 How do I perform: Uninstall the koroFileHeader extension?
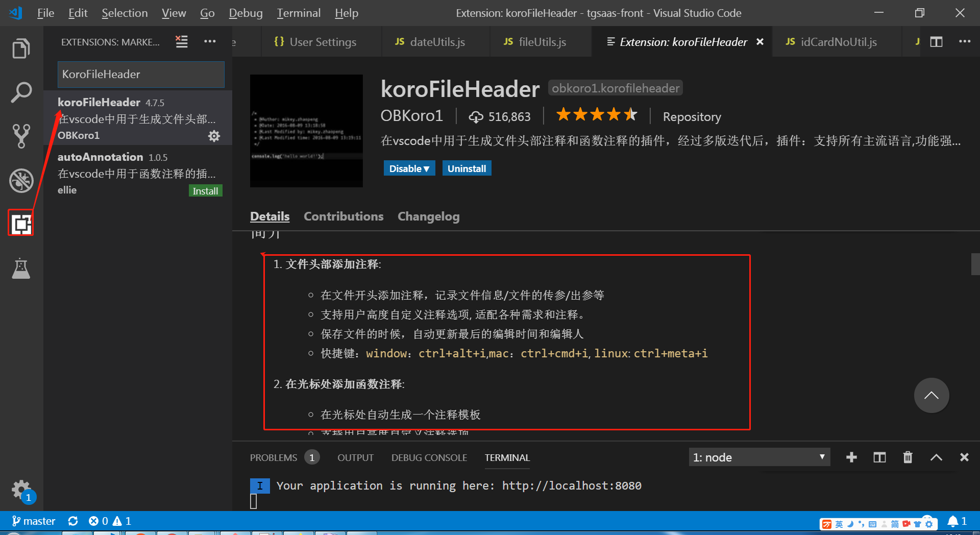click(x=466, y=168)
